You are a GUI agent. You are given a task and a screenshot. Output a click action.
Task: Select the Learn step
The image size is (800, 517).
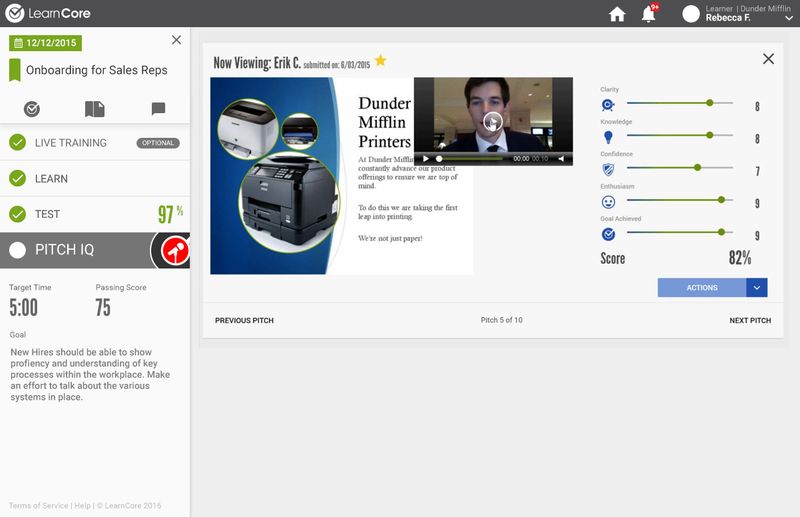pos(95,179)
